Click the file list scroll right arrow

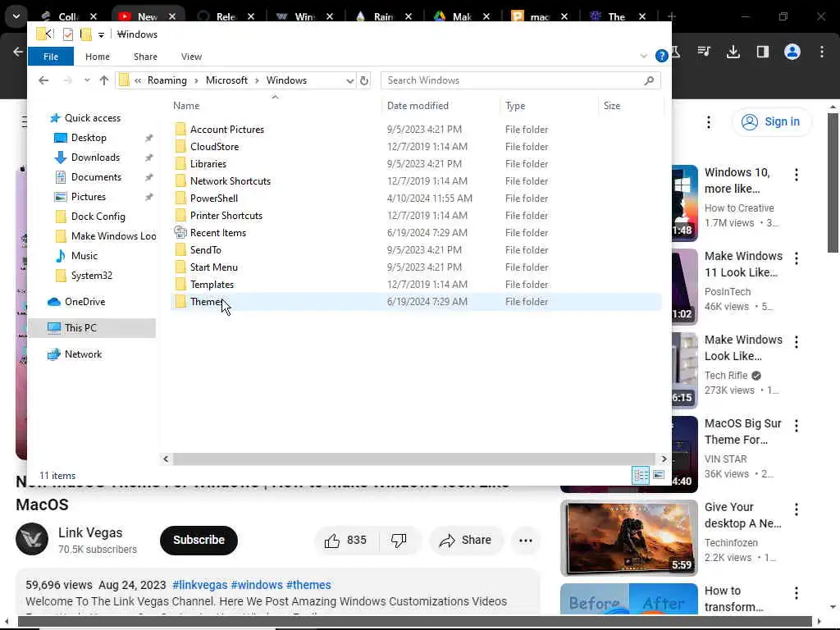[x=664, y=459]
